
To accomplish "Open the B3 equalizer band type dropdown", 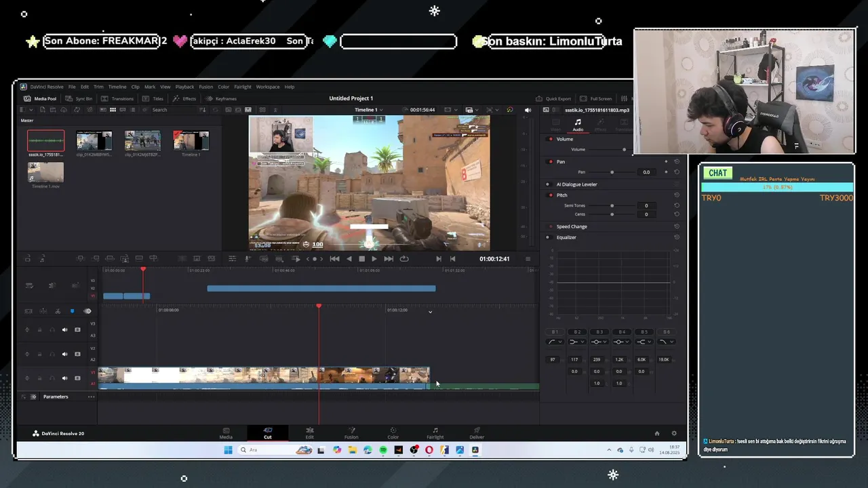I will pyautogui.click(x=605, y=342).
